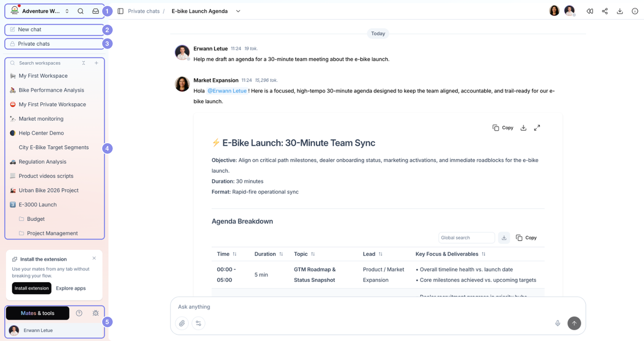
Task: Click the Market Expansion avatar in the message
Action: click(x=182, y=84)
